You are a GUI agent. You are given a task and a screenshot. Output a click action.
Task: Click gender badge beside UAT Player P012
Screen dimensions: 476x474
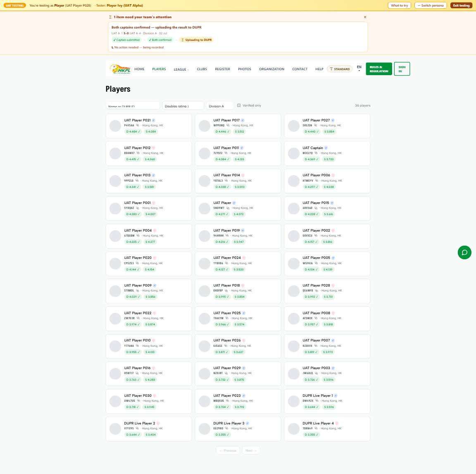[x=153, y=148]
